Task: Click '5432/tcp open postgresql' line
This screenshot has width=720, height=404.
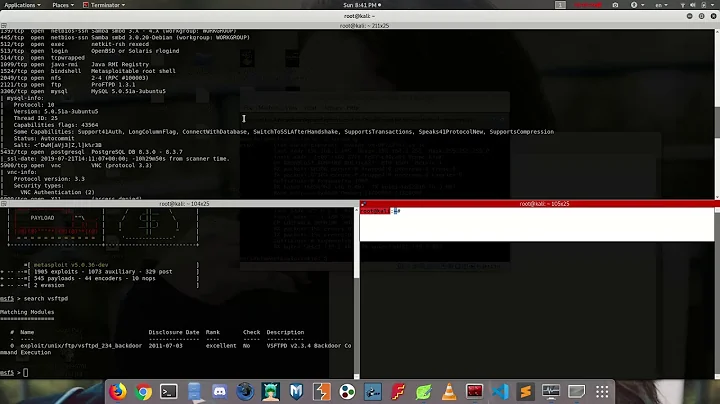Action: [91, 152]
